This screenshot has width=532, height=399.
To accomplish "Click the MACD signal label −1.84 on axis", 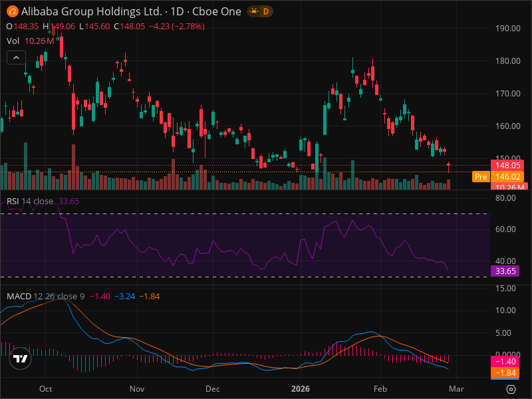I will tap(505, 373).
